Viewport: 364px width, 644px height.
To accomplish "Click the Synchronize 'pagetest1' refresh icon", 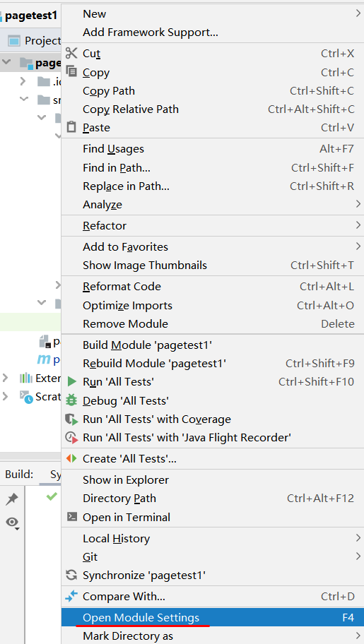I will (x=71, y=575).
